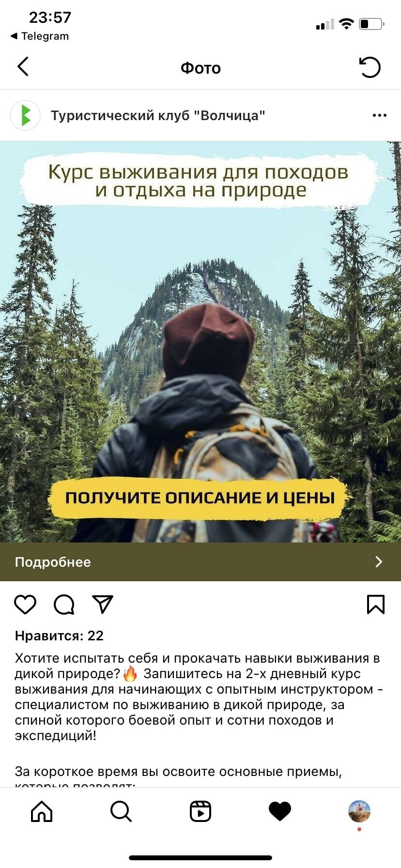The width and height of the screenshot is (401, 868).
Task: Open the three-dots post options menu
Action: coord(379,115)
